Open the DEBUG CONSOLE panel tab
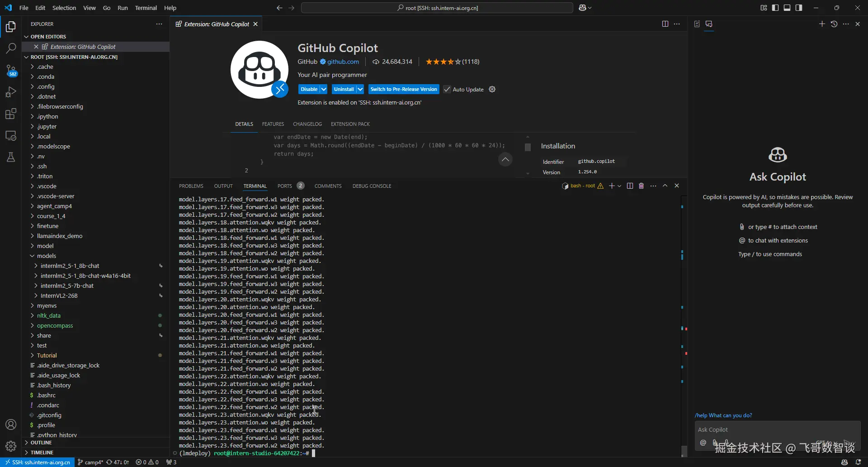 tap(372, 186)
